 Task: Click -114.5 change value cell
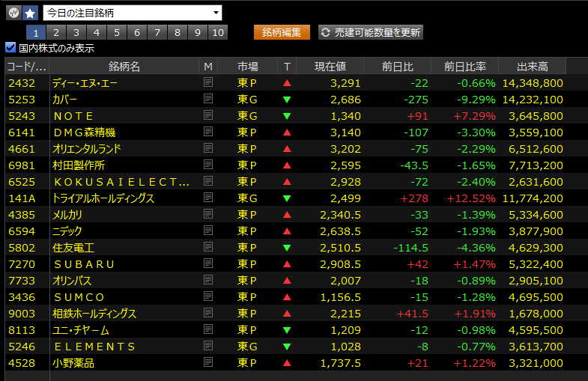[410, 248]
